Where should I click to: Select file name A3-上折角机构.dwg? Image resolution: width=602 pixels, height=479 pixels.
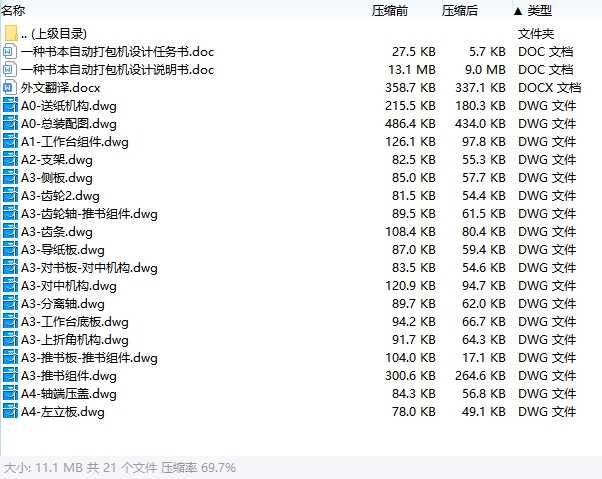coord(75,340)
